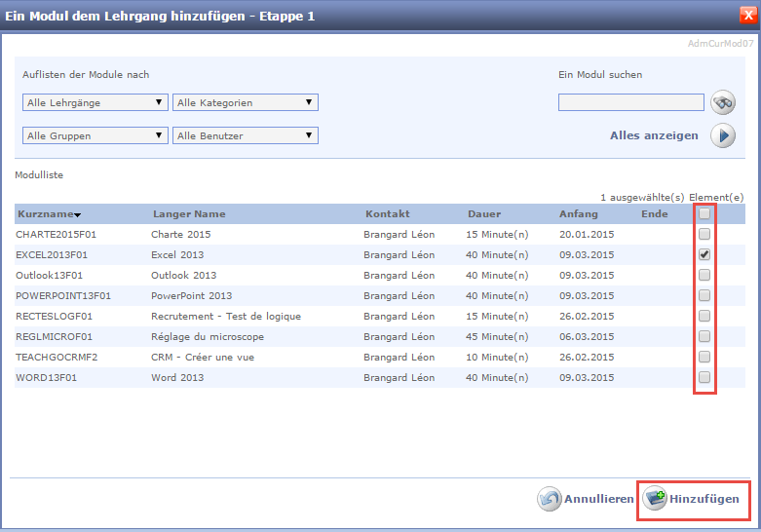Viewport: 761px width, 532px height.
Task: Focus the Ein Modul suchen text field
Action: [x=630, y=102]
